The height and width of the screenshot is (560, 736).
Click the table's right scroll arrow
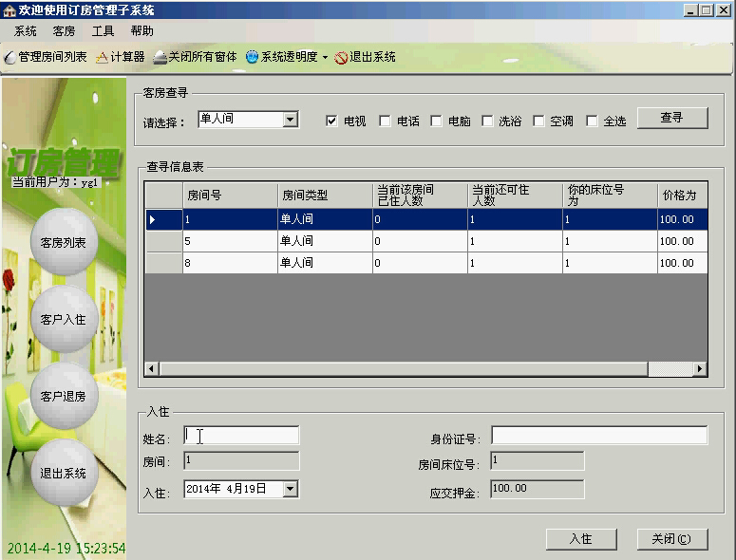(700, 368)
